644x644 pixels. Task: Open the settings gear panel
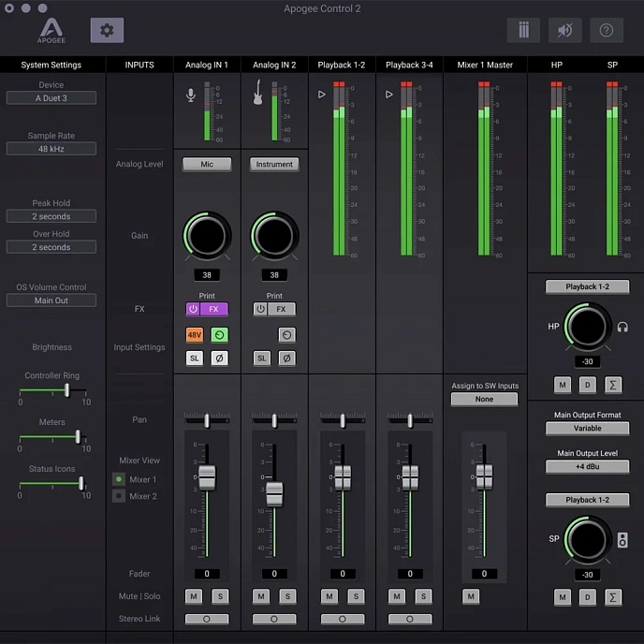[107, 30]
